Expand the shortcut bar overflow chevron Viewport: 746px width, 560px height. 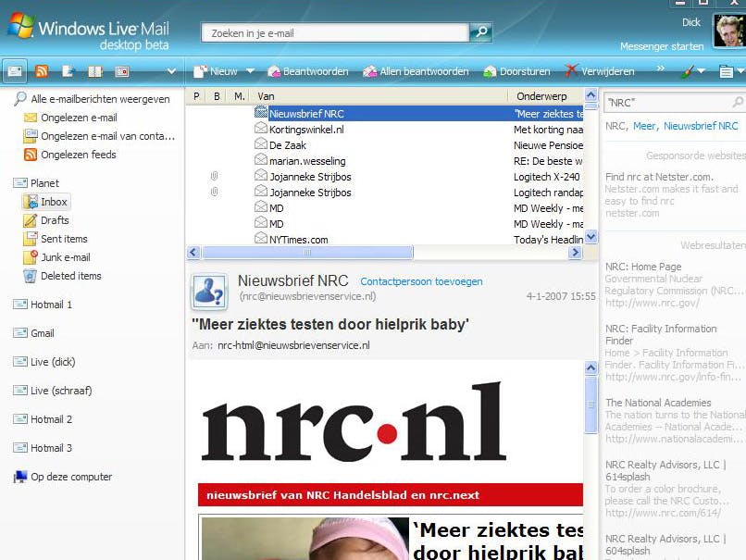pos(171,70)
